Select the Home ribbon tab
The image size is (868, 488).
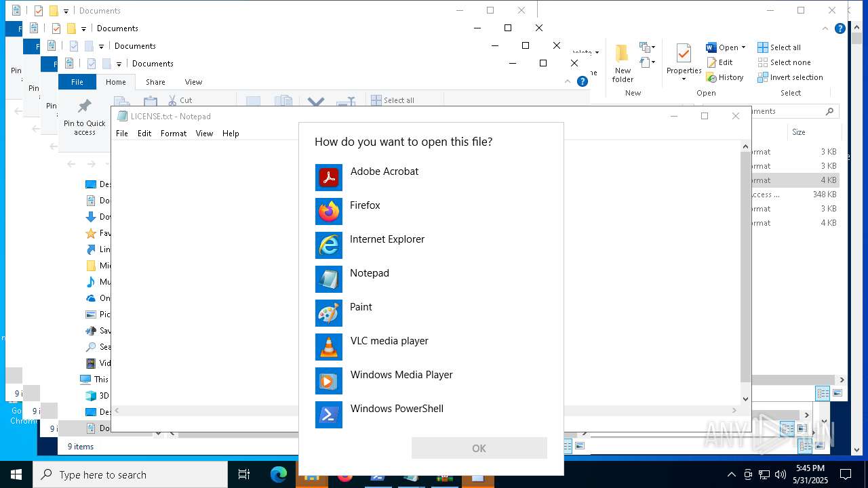[116, 82]
